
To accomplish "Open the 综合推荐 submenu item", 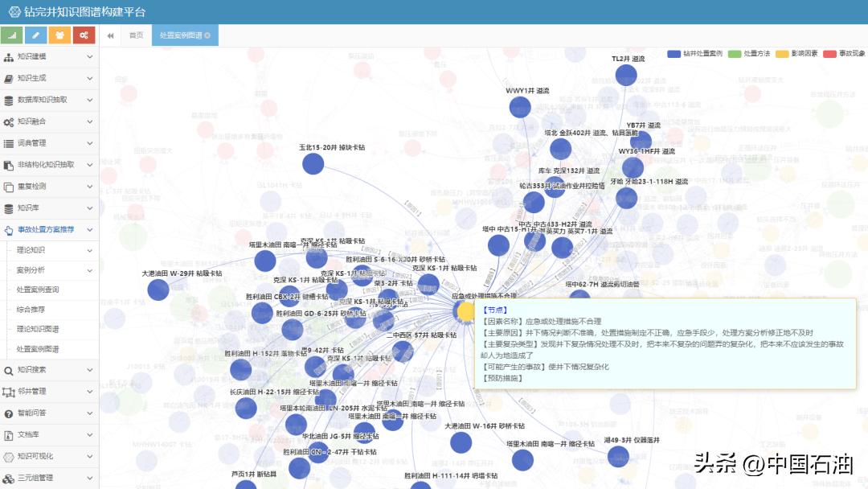I will (x=31, y=310).
